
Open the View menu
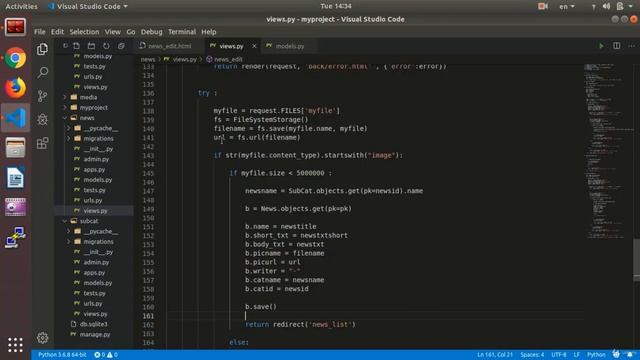point(113,32)
